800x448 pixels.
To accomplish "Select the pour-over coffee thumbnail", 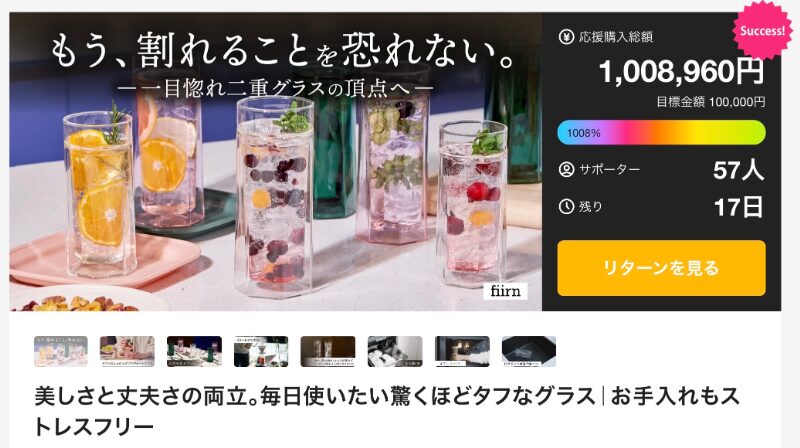I will pyautogui.click(x=261, y=351).
